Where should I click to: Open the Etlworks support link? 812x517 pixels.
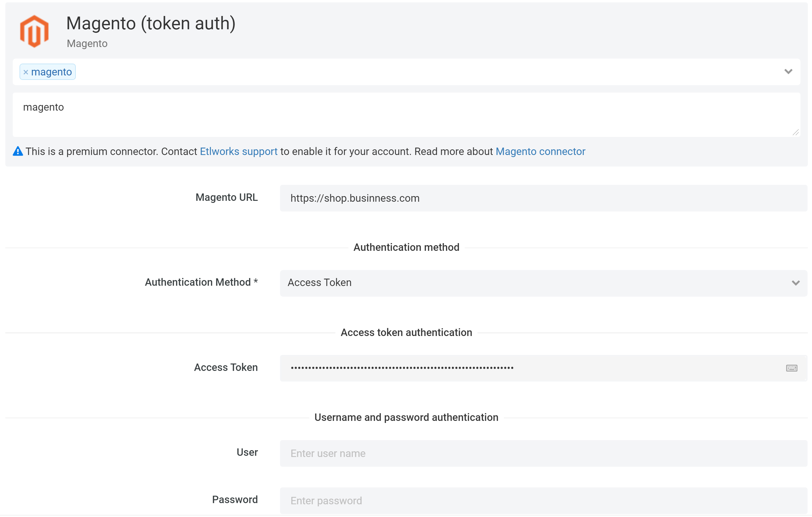point(238,151)
